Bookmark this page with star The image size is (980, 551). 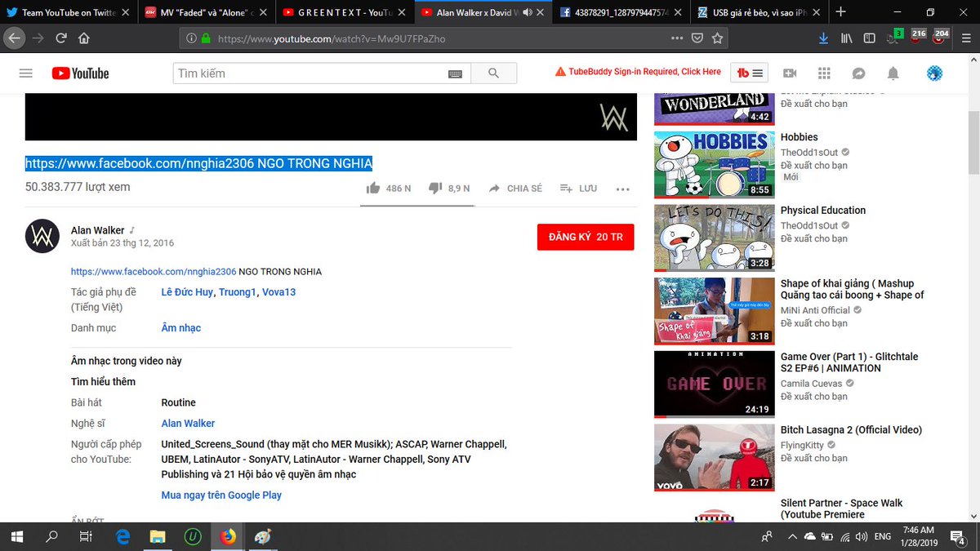click(717, 38)
